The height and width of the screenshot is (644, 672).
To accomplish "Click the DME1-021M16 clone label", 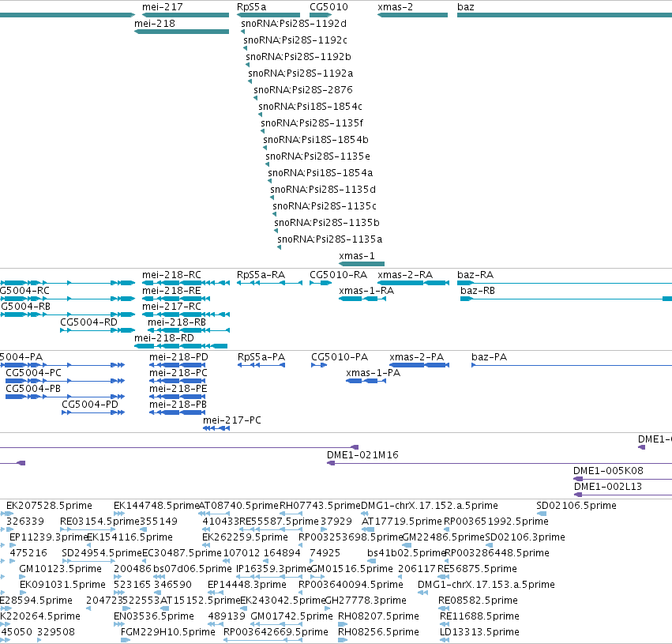I will click(x=362, y=455).
